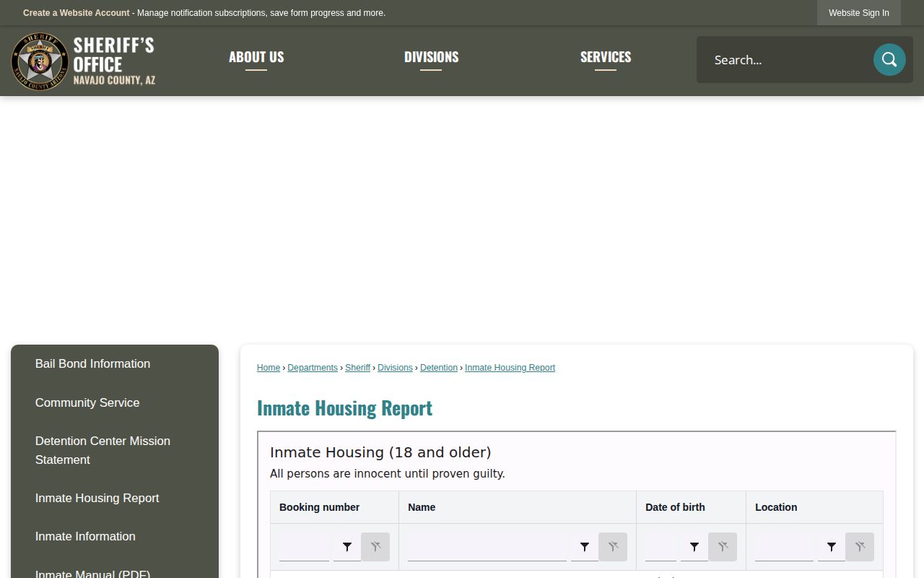The image size is (924, 578).
Task: Sort by Name column header
Action: click(518, 507)
